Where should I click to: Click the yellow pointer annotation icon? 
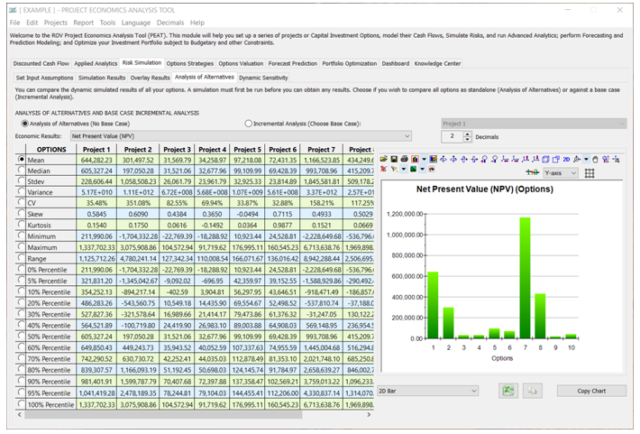tap(394, 169)
